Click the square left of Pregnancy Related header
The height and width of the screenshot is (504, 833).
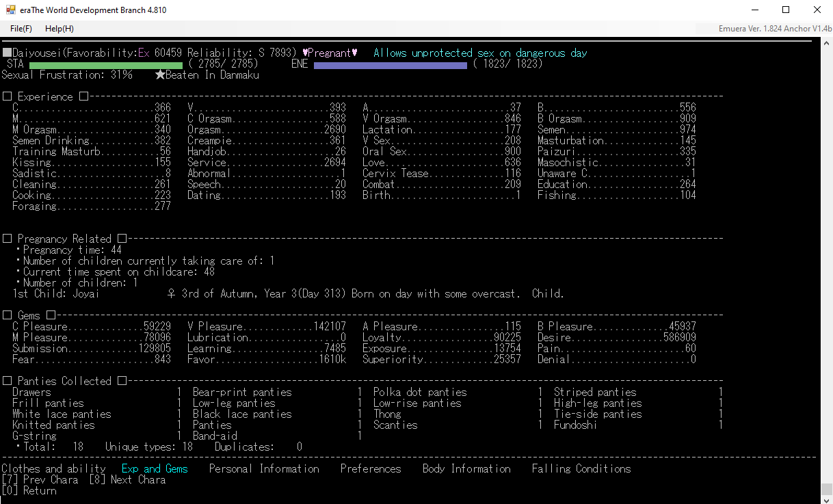pyautogui.click(x=7, y=239)
